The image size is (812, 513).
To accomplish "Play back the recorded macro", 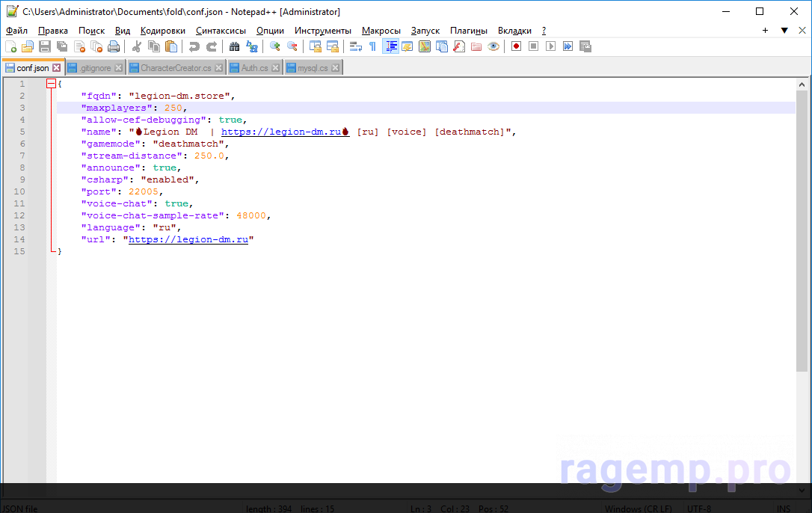I will 550,46.
